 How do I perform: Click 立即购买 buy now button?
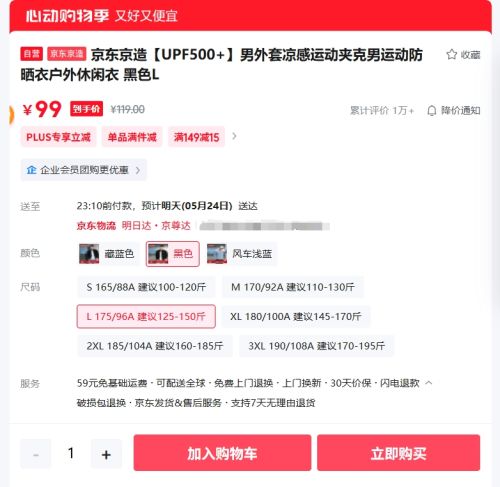pos(399,453)
